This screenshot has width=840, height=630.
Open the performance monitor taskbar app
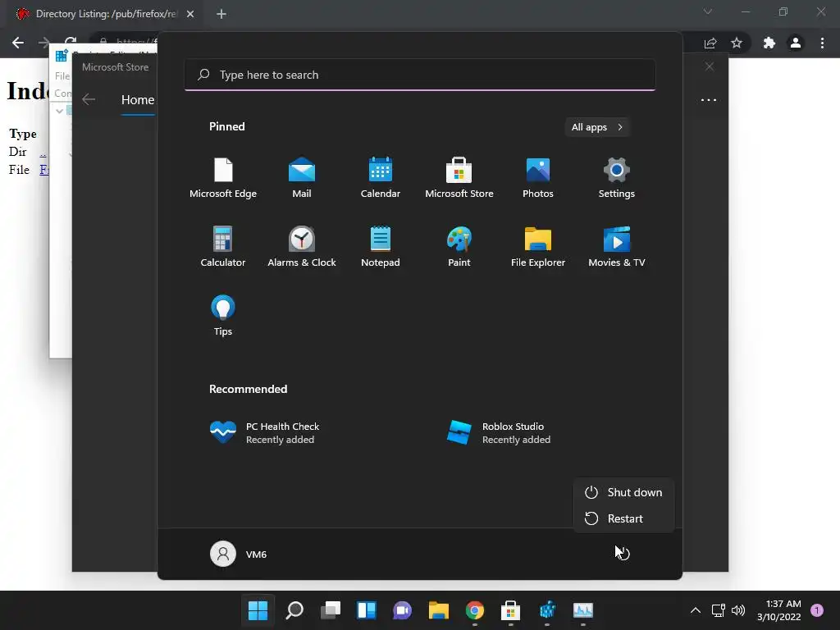pos(583,610)
